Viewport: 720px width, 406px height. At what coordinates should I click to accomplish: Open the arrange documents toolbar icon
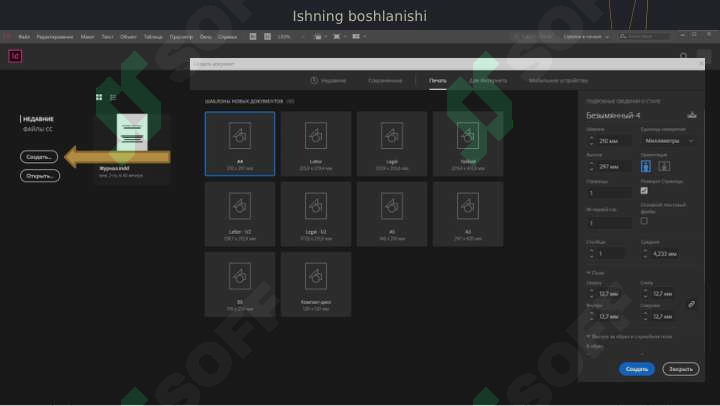[358, 36]
